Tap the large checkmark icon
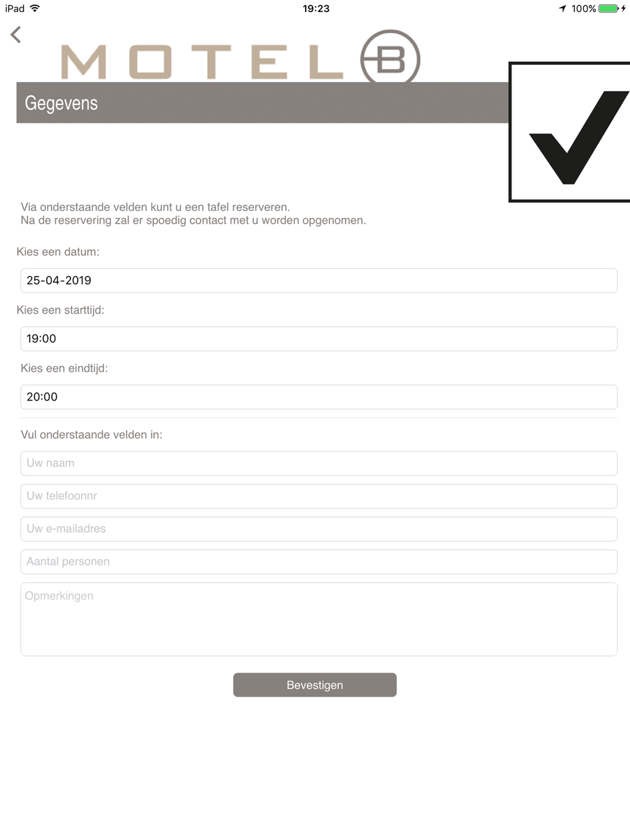 pyautogui.click(x=570, y=132)
